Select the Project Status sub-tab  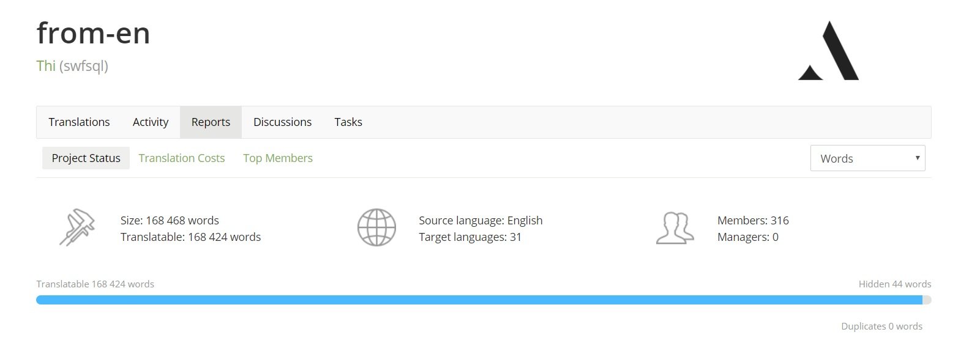(x=86, y=158)
